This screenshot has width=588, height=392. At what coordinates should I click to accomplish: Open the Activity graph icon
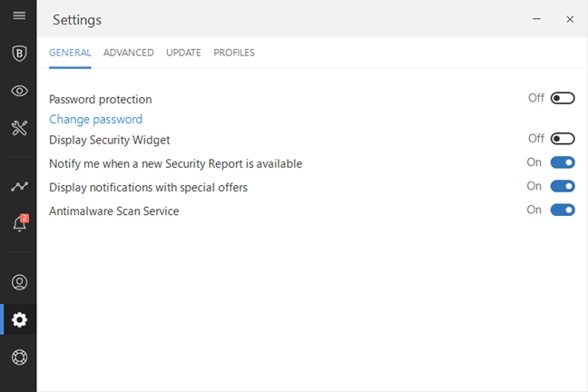[x=18, y=186]
